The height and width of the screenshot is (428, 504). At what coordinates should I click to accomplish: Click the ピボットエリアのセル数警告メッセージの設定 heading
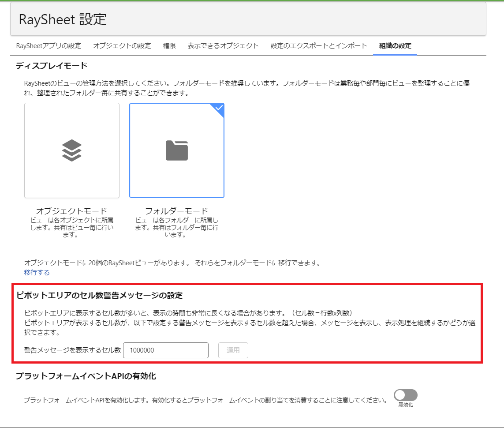pyautogui.click(x=100, y=295)
